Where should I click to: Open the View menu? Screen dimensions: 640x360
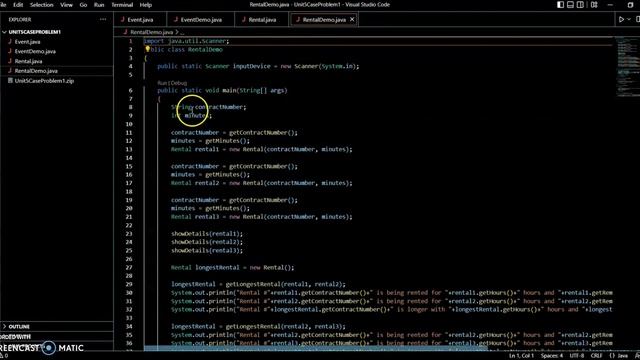click(x=66, y=5)
